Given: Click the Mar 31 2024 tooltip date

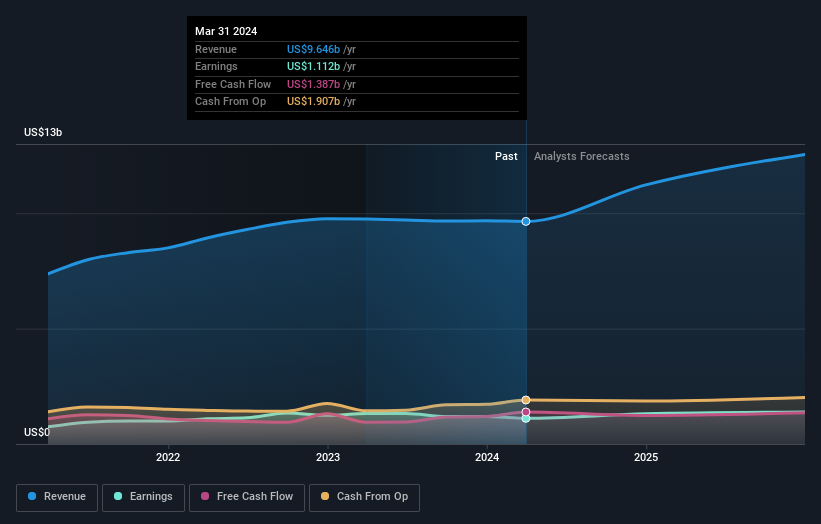Looking at the screenshot, I should [226, 31].
